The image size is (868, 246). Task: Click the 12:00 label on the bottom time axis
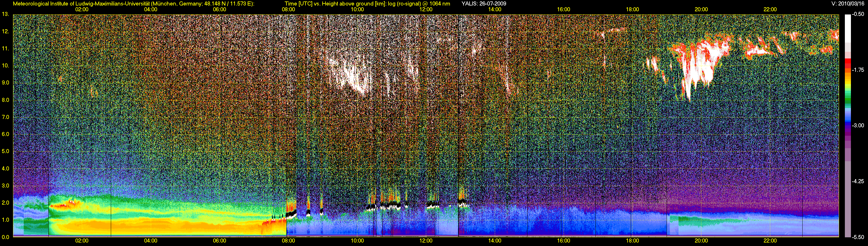point(426,241)
